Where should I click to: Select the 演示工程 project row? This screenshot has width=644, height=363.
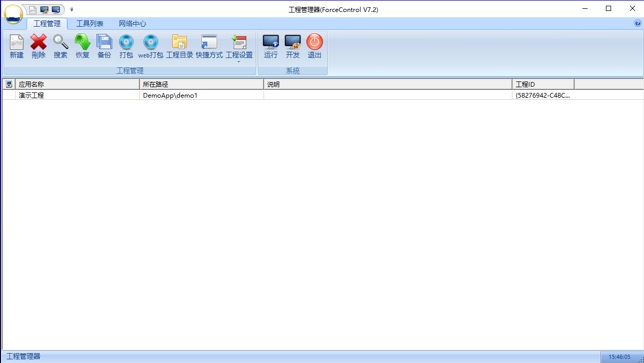pos(323,95)
